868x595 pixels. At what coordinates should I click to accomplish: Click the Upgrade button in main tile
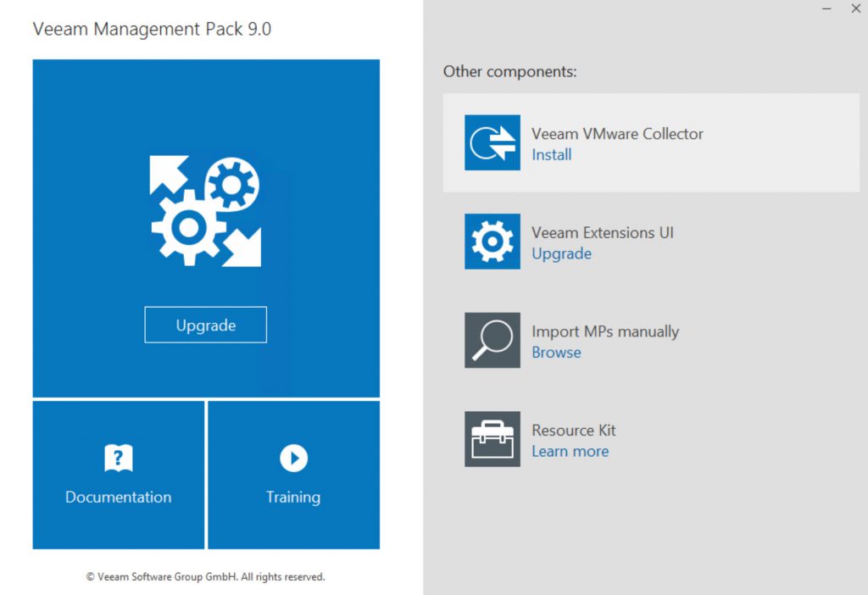click(205, 325)
